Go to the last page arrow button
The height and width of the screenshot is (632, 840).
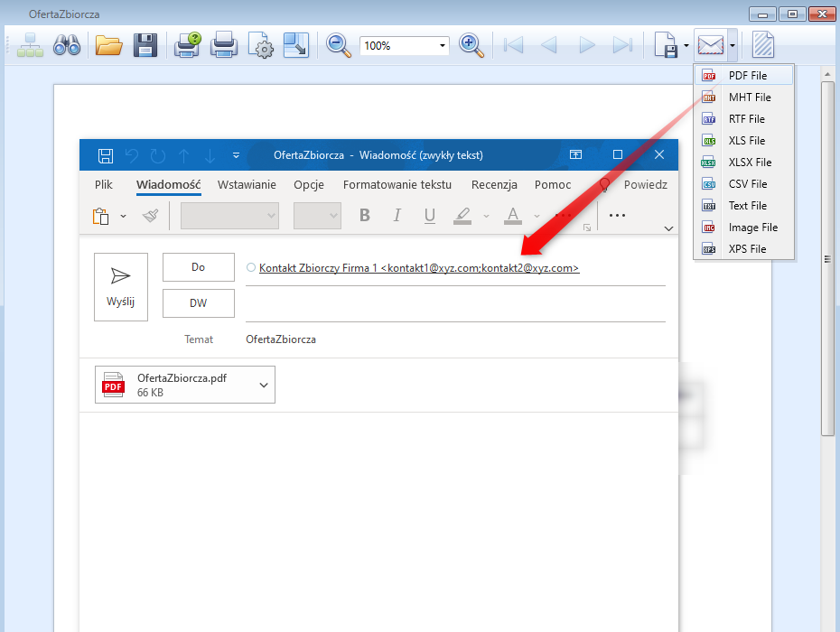tap(622, 45)
